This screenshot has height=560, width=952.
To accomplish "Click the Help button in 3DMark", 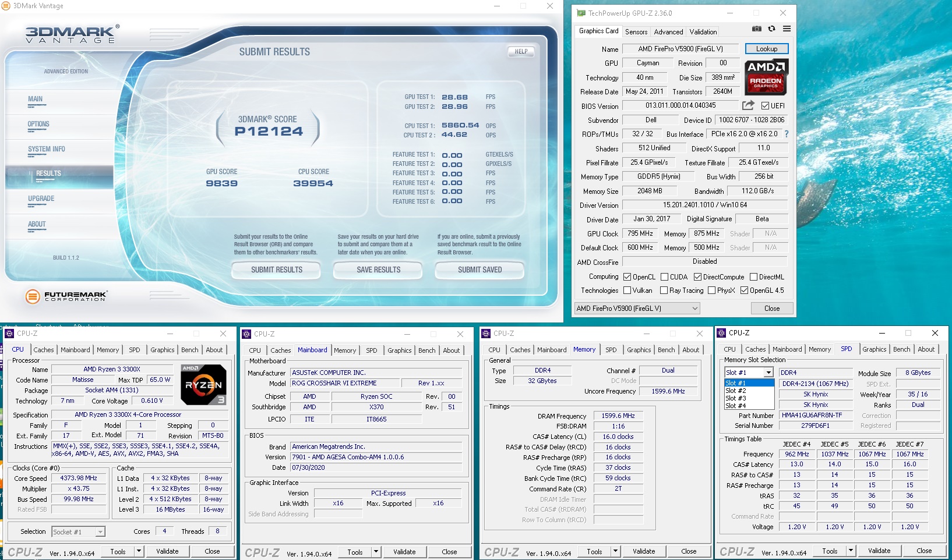I will (521, 51).
